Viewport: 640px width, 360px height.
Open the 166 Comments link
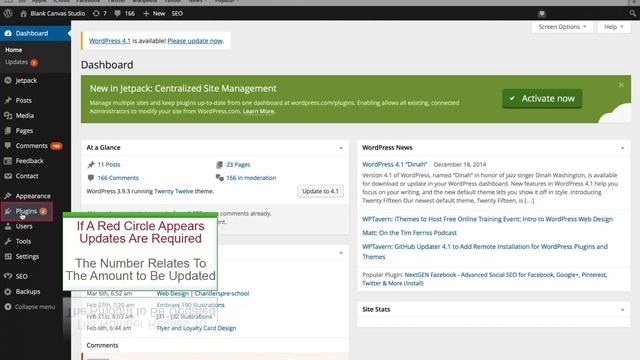pos(118,178)
